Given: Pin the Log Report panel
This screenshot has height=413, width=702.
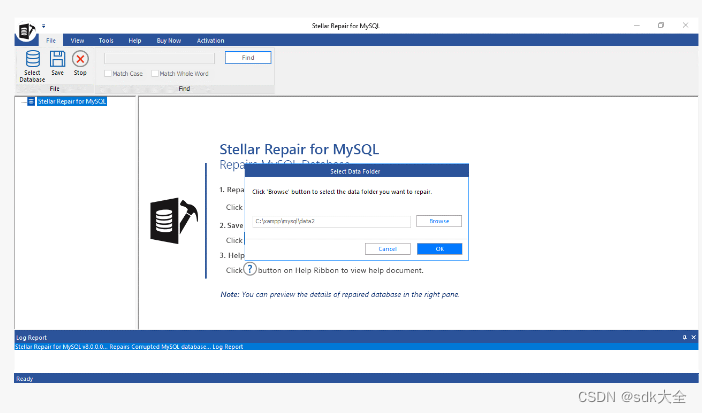Looking at the screenshot, I should 685,337.
